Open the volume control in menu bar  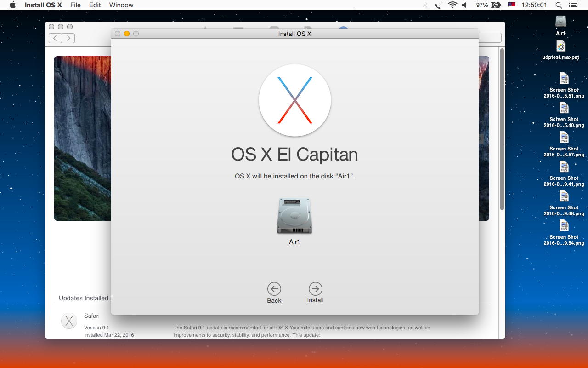coord(464,5)
